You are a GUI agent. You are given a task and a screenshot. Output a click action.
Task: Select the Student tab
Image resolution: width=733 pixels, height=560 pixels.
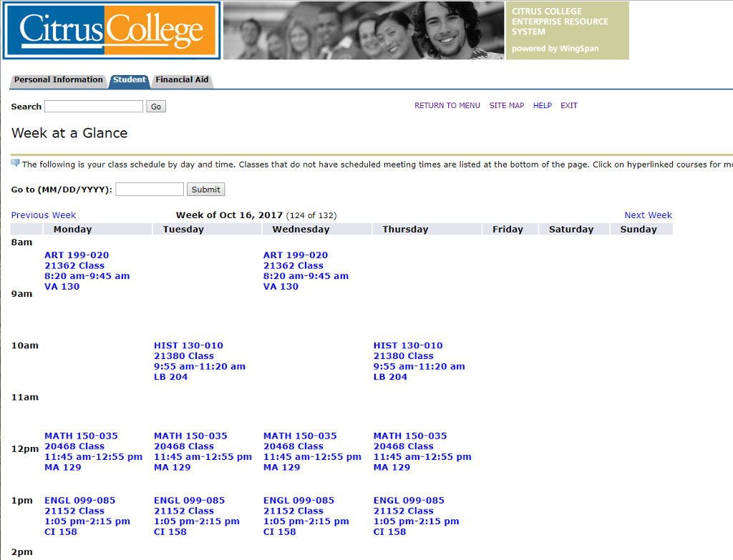pyautogui.click(x=130, y=80)
